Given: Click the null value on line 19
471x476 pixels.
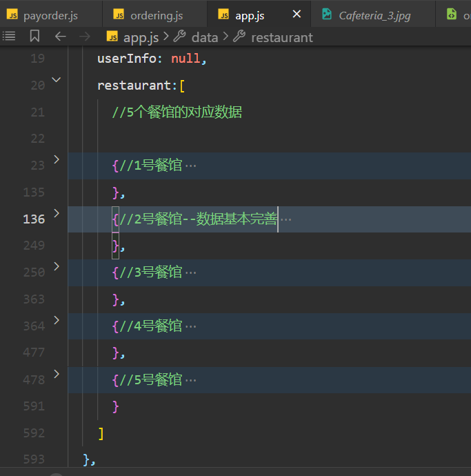Looking at the screenshot, I should (x=186, y=58).
